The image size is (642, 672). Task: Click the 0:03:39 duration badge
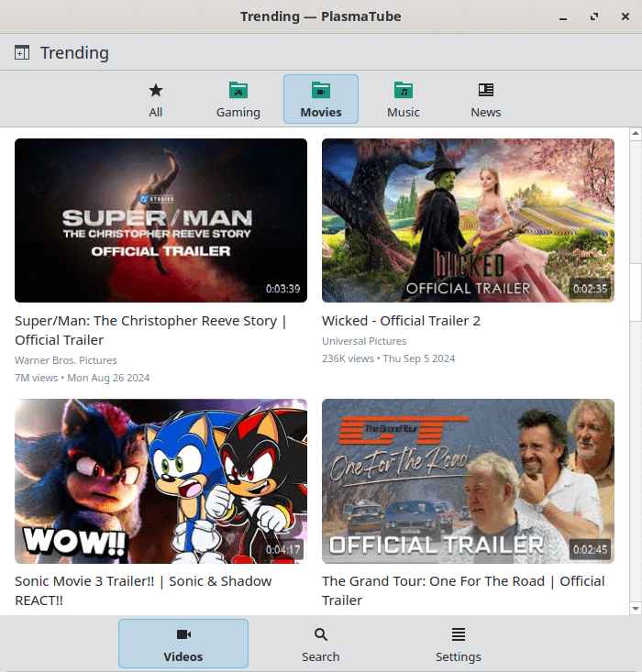pyautogui.click(x=283, y=289)
